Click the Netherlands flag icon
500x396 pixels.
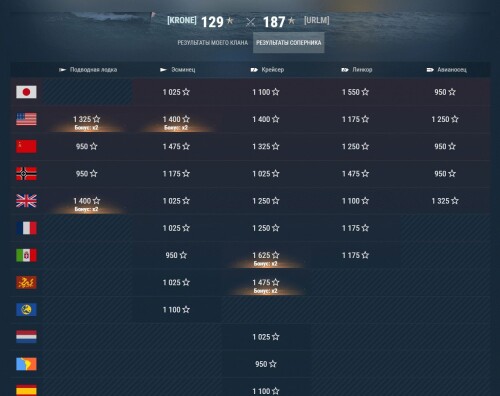click(x=26, y=337)
